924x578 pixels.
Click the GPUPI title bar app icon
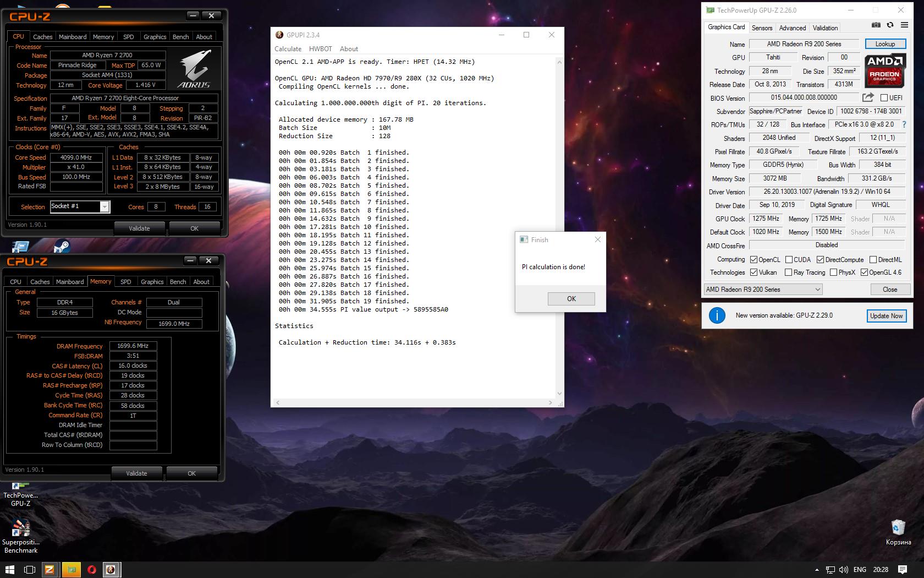[279, 35]
